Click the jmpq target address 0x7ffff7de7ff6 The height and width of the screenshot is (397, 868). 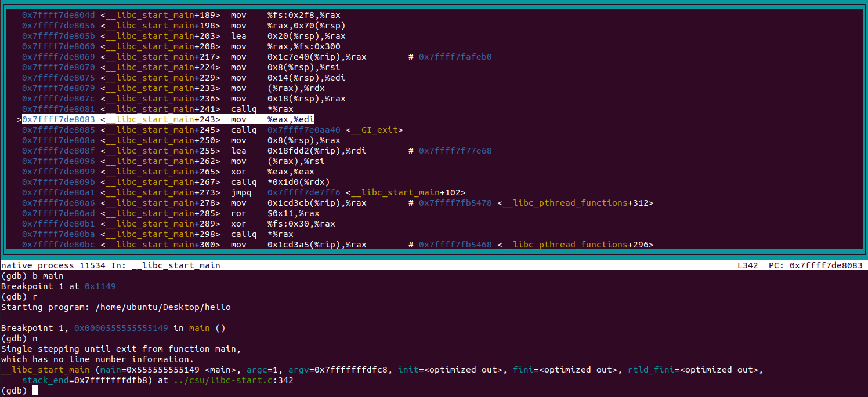point(303,192)
